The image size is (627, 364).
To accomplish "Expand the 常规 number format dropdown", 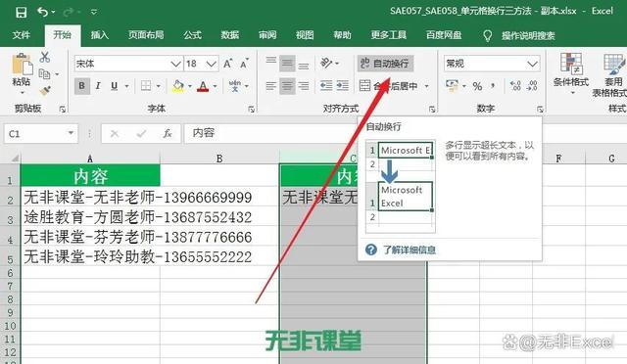I will click(532, 64).
